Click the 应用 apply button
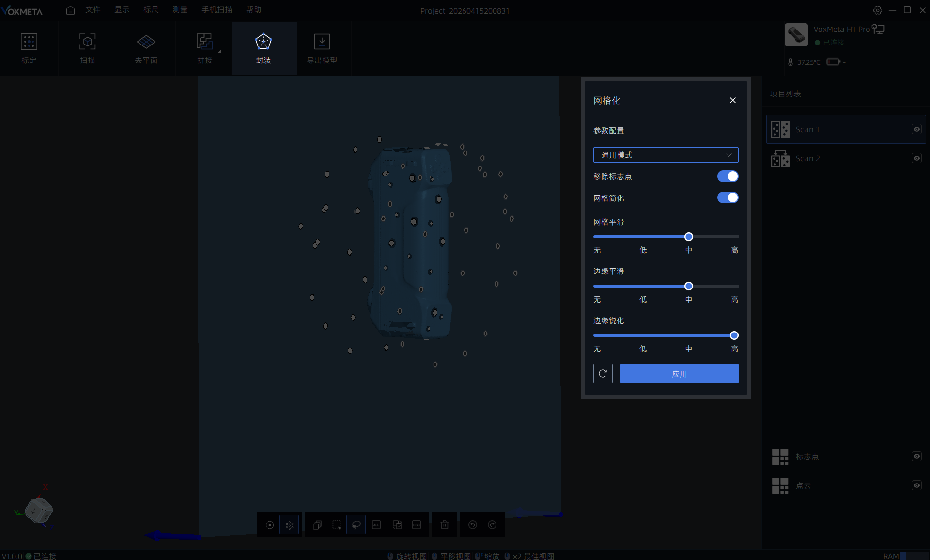Viewport: 930px width, 560px height. [680, 374]
